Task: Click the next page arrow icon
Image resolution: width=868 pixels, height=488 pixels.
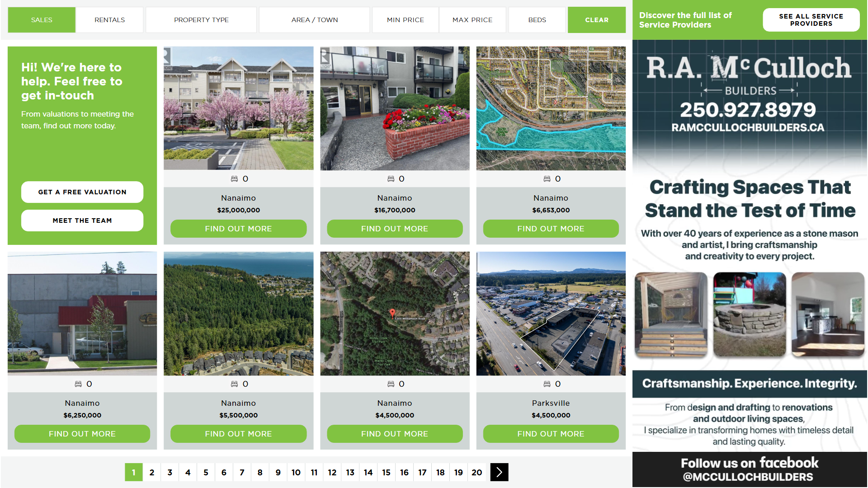Action: (499, 472)
